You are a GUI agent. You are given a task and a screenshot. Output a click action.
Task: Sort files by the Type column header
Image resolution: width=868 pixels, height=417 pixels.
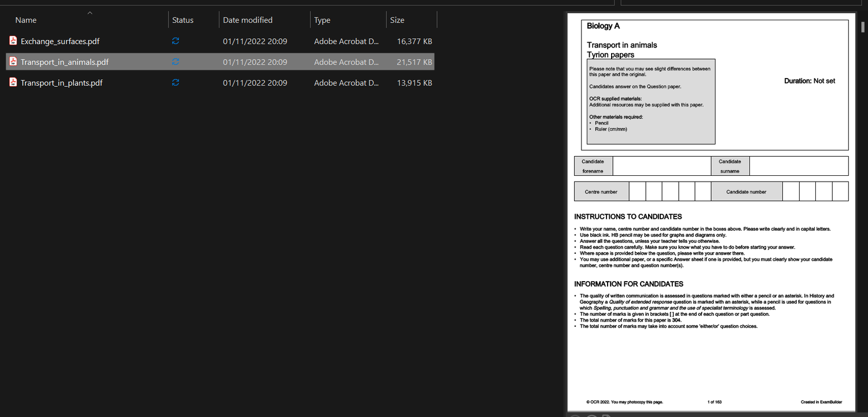click(322, 20)
